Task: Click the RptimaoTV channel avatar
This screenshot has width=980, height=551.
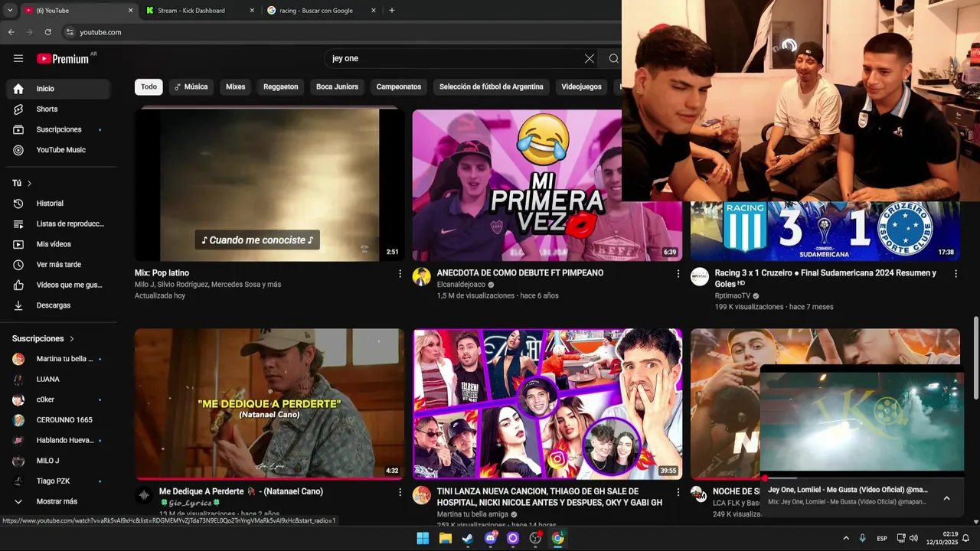Action: [700, 277]
